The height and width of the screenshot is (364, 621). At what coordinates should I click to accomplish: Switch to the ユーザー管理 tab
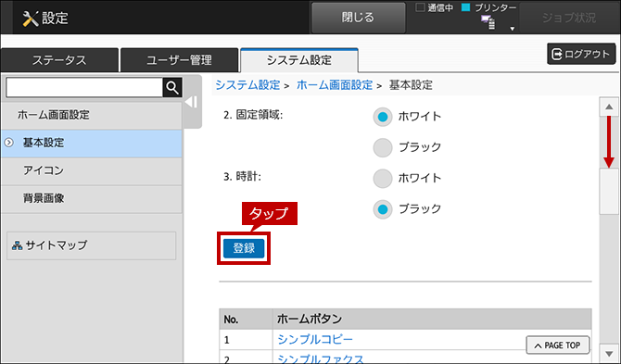click(x=179, y=60)
